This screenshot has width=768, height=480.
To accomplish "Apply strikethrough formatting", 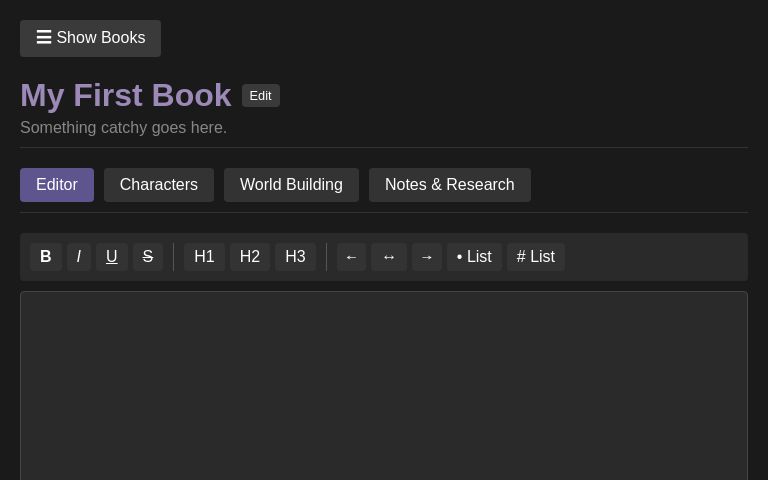I will [148, 257].
